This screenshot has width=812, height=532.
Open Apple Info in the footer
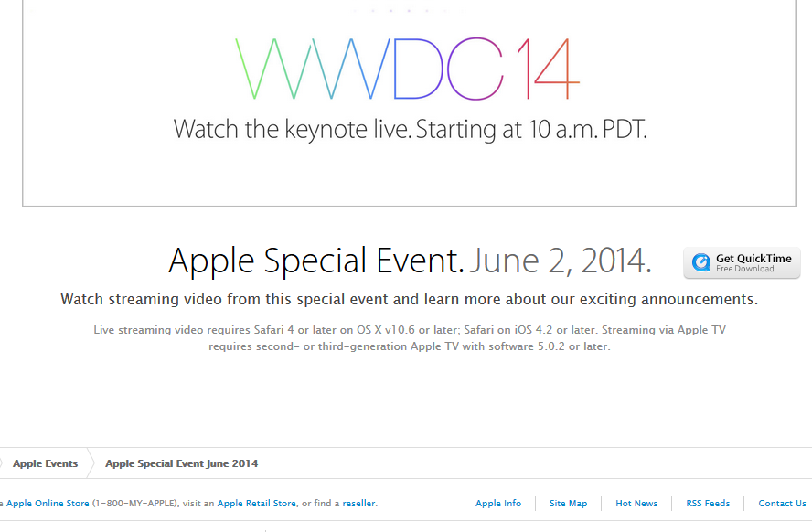(x=498, y=503)
